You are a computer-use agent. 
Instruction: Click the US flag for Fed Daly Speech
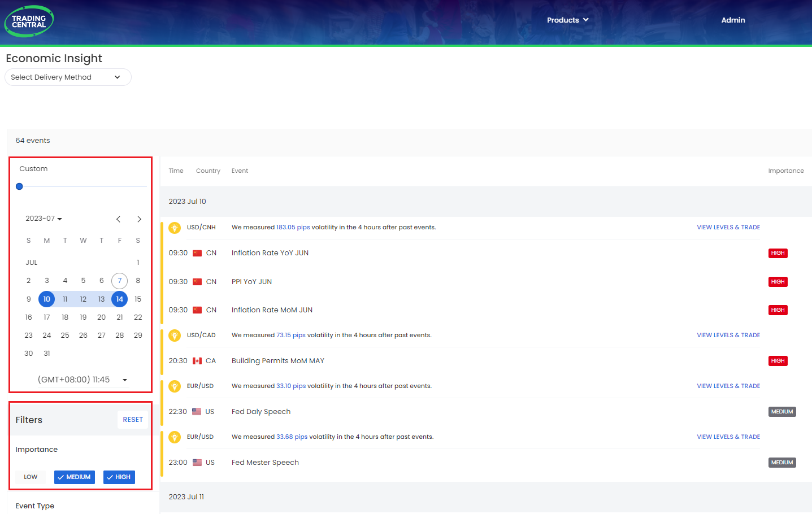197,412
